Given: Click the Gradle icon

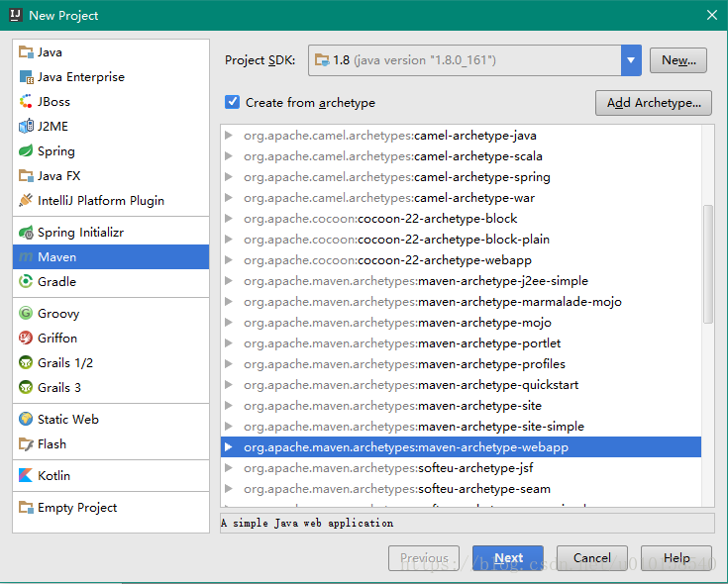Looking at the screenshot, I should [x=26, y=281].
